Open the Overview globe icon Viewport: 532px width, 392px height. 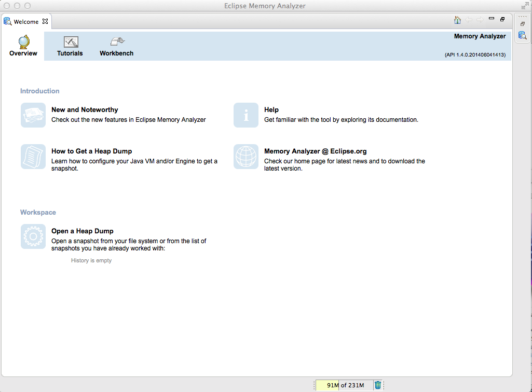point(24,41)
